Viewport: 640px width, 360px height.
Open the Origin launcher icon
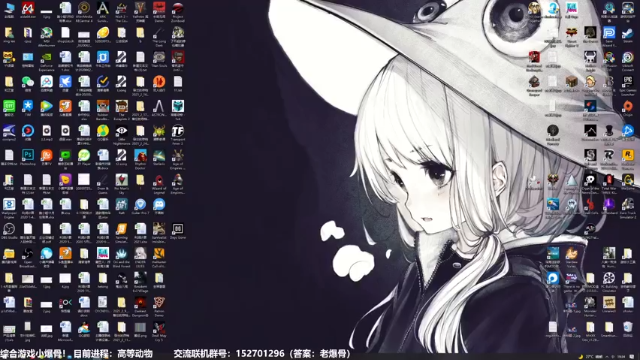coord(628,109)
